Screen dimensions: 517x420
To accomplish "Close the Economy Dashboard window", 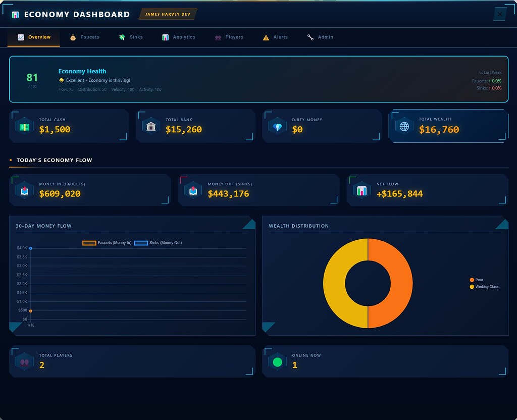I will click(x=500, y=14).
